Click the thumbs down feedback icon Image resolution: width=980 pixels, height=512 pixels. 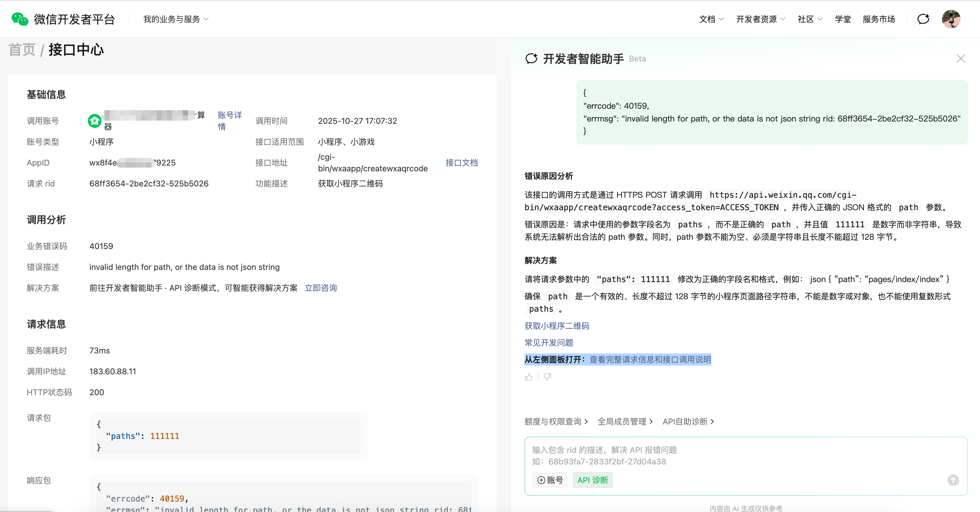pyautogui.click(x=547, y=377)
